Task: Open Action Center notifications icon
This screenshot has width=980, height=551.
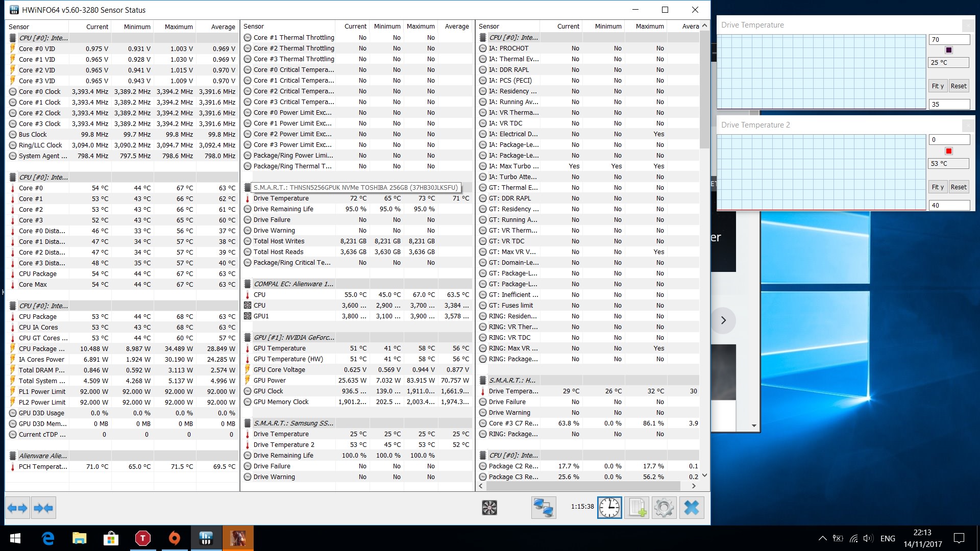Action: (x=959, y=538)
